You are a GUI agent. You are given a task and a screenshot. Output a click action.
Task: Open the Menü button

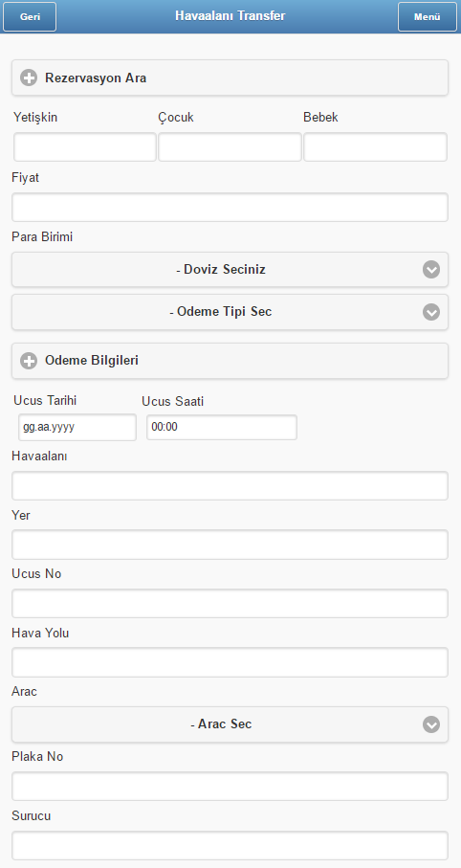[x=427, y=16]
